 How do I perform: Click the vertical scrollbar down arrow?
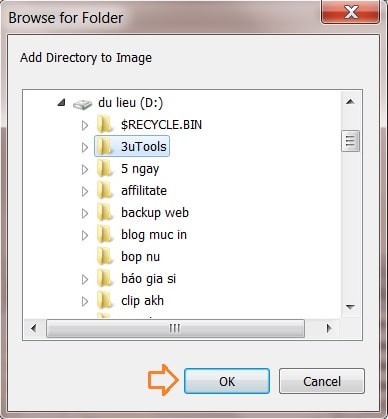pyautogui.click(x=350, y=307)
